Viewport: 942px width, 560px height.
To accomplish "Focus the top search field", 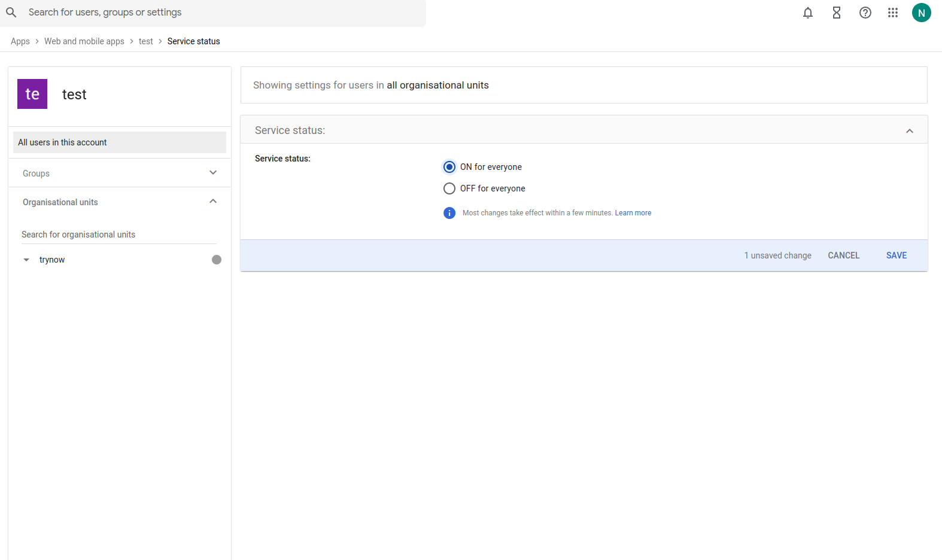I will tap(213, 13).
